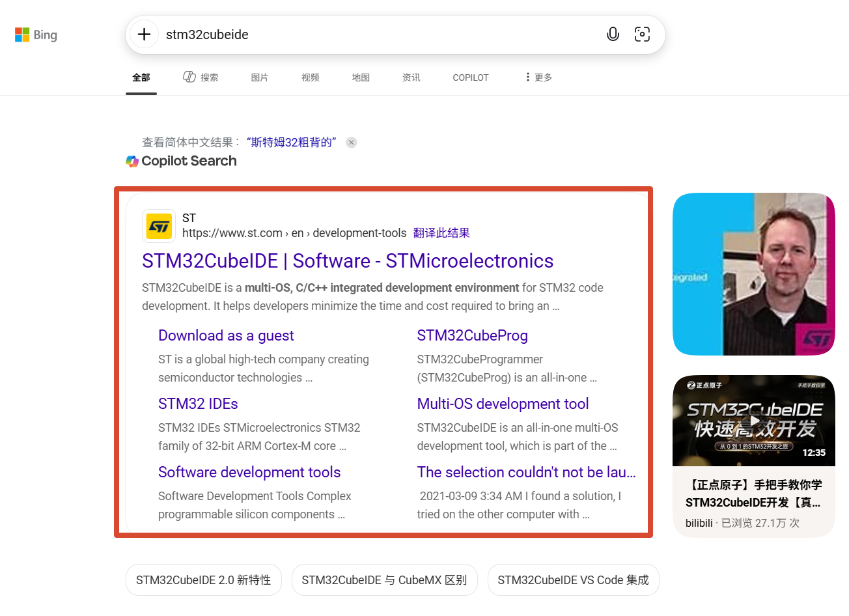849x616 pixels.
Task: Open the 资讯 tab
Action: point(411,77)
